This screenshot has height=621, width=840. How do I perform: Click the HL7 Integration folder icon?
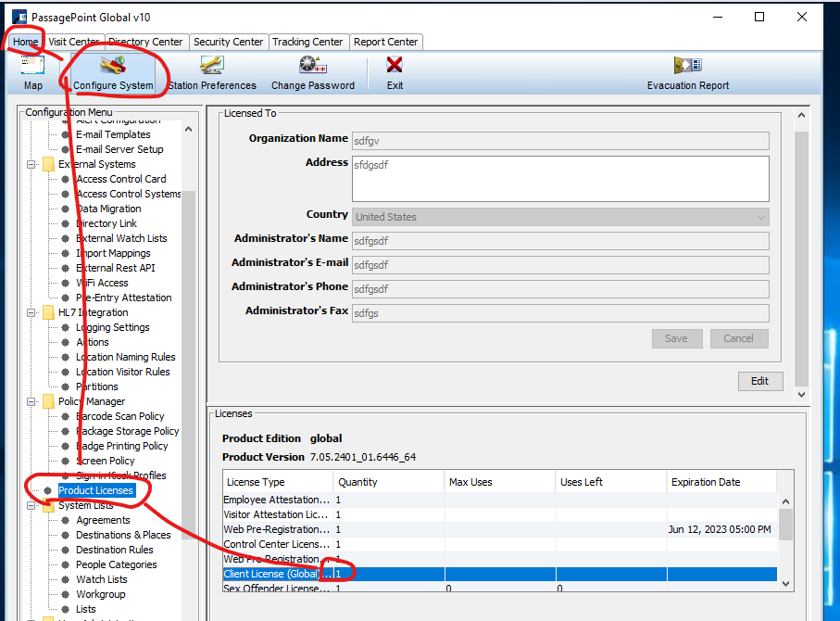click(48, 312)
